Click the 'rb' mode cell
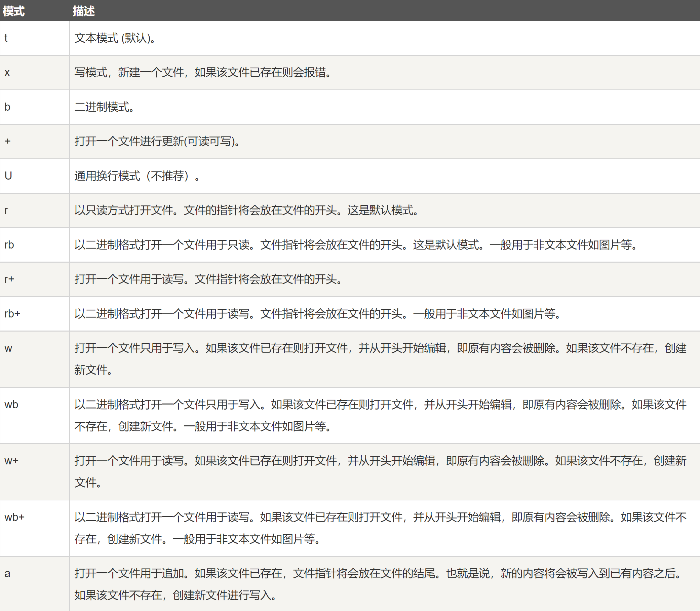This screenshot has width=700, height=611. [9, 245]
